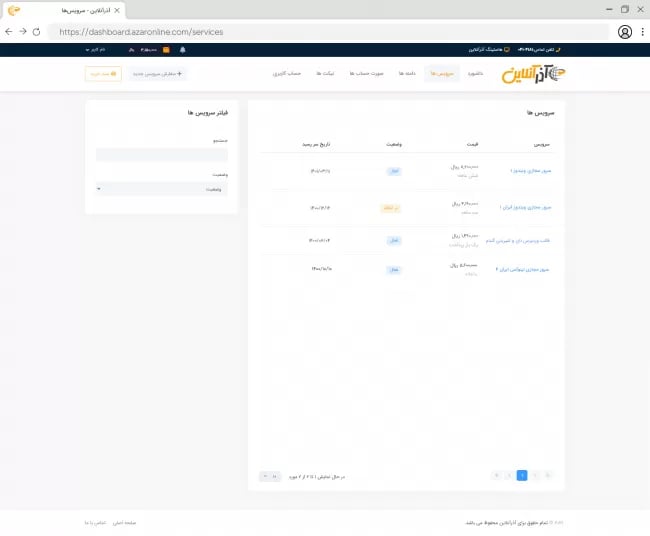Click the وضعیت column header in table
The width and height of the screenshot is (650, 536).
click(x=394, y=144)
